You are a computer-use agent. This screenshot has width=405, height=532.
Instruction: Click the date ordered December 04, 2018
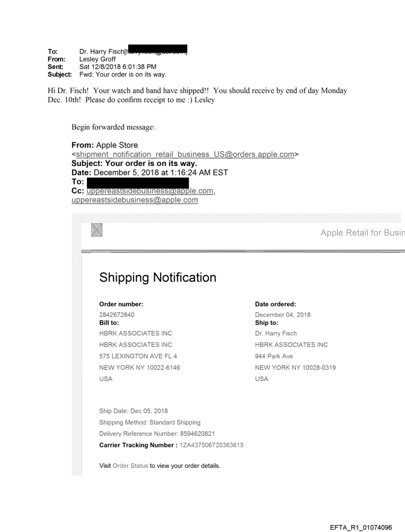point(283,315)
